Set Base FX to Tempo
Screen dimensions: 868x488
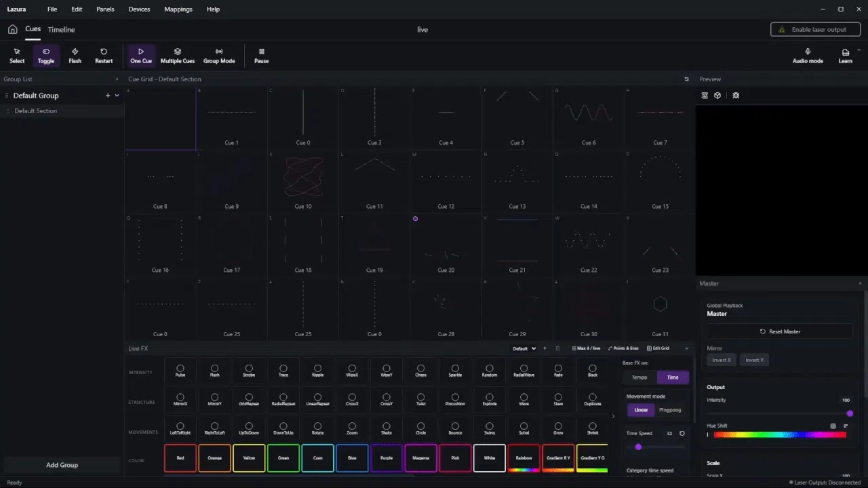point(639,378)
